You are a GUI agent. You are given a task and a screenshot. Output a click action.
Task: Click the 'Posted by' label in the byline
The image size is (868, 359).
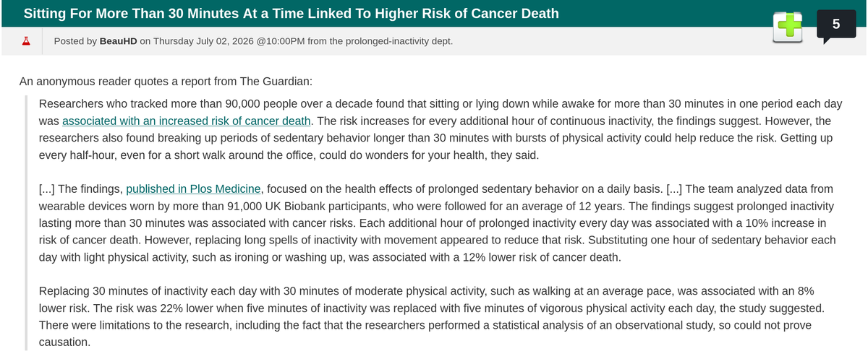[75, 41]
